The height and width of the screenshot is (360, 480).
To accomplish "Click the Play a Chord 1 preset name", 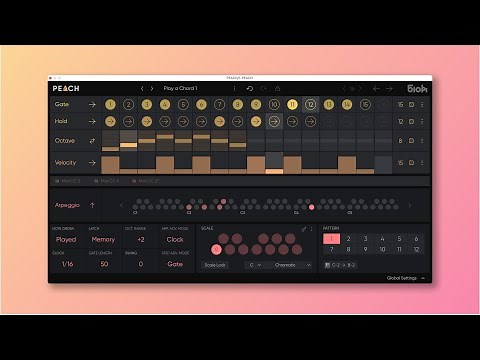I will [x=180, y=88].
